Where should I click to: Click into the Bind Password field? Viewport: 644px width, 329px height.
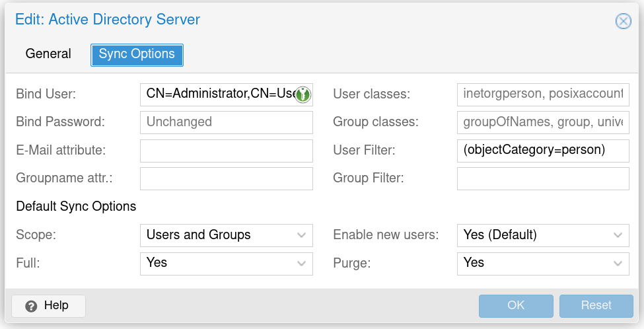(226, 122)
